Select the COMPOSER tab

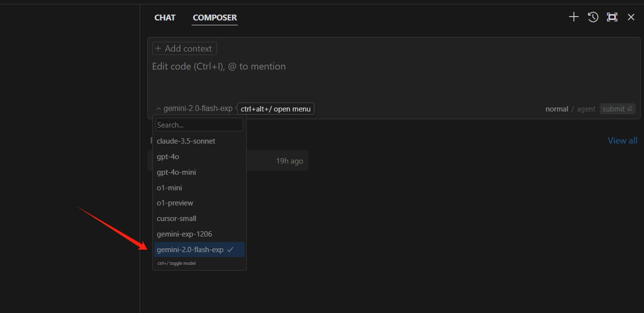(x=215, y=17)
